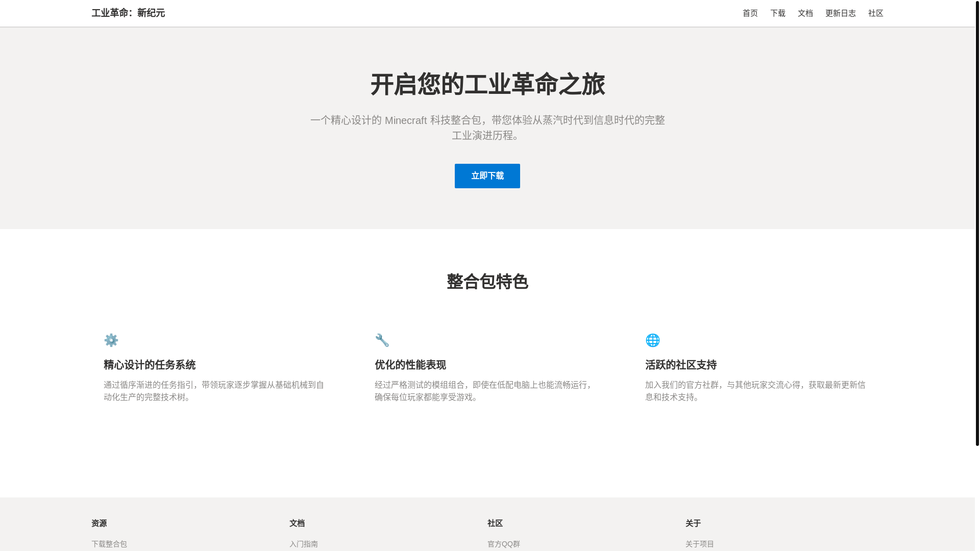Click the footer heading 资源

point(99,523)
